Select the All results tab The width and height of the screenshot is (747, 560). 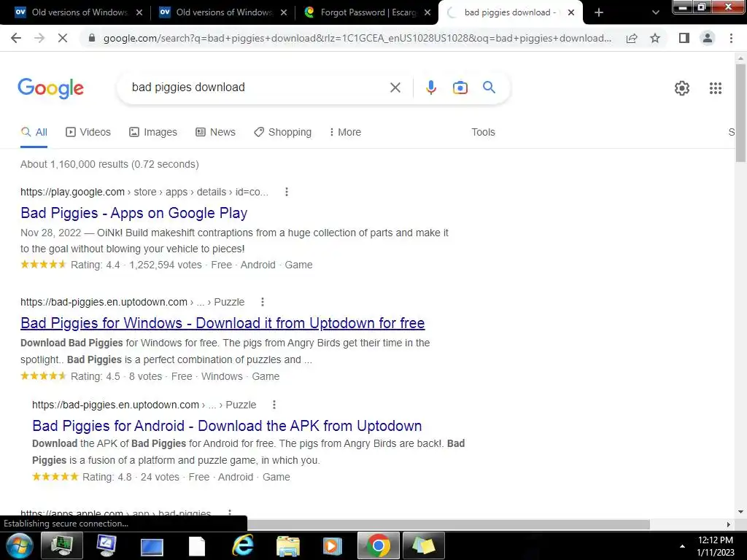coord(34,133)
